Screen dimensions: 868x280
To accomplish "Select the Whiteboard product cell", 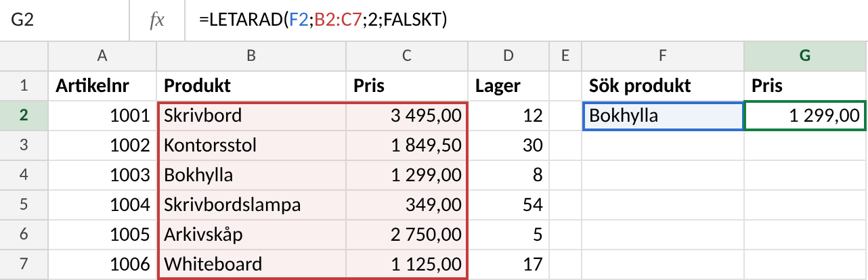I will click(251, 264).
